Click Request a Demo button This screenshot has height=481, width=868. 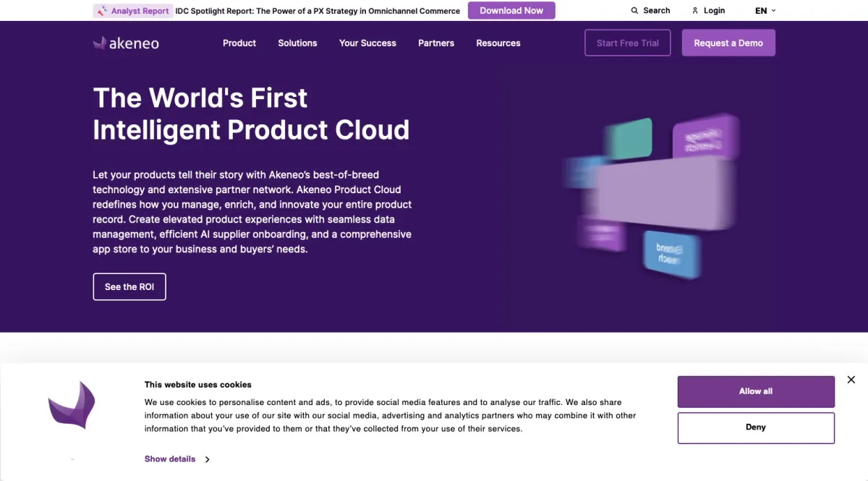[728, 43]
